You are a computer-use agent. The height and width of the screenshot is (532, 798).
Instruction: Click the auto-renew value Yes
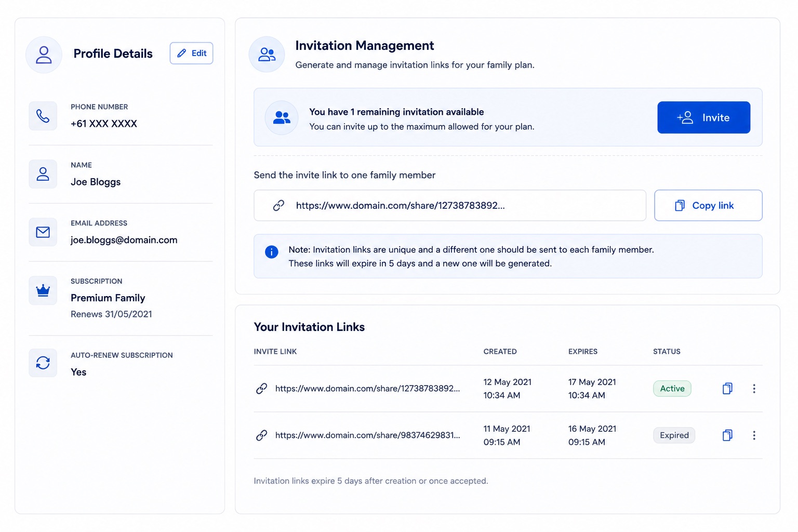point(78,372)
